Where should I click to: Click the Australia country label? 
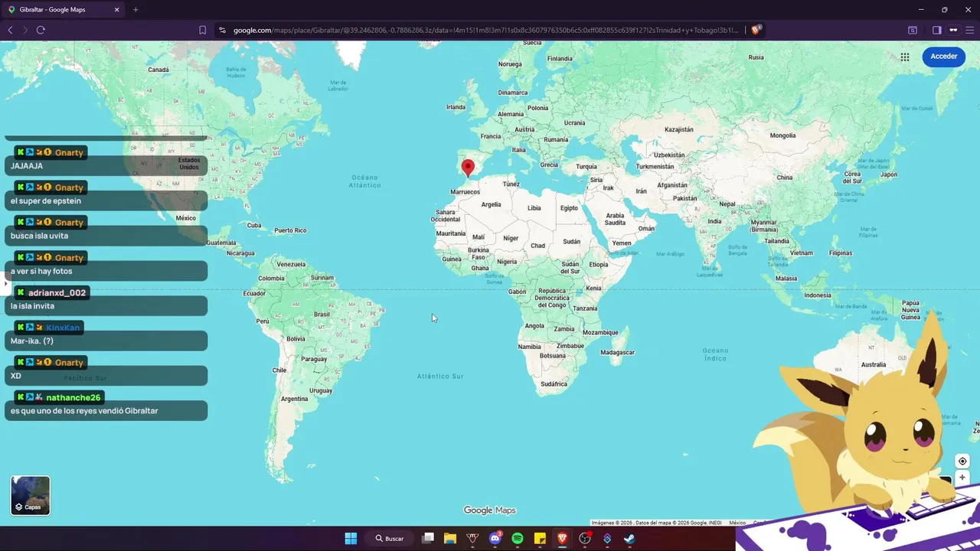tap(873, 365)
